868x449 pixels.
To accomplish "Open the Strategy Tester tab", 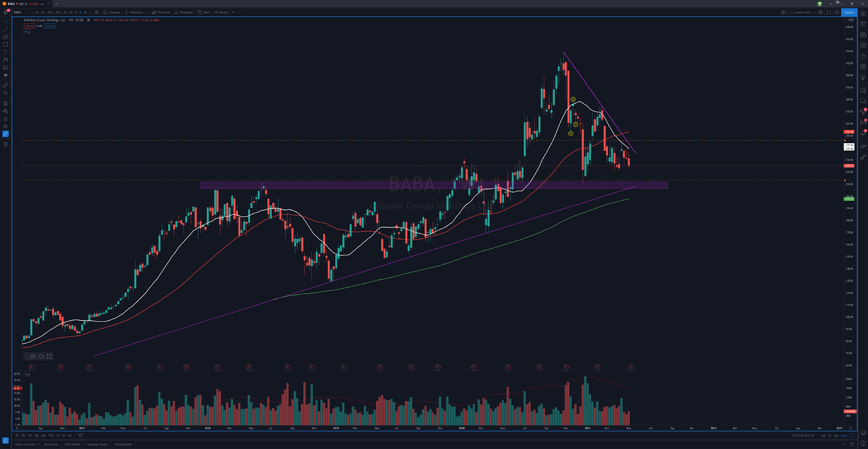I will pyautogui.click(x=97, y=444).
